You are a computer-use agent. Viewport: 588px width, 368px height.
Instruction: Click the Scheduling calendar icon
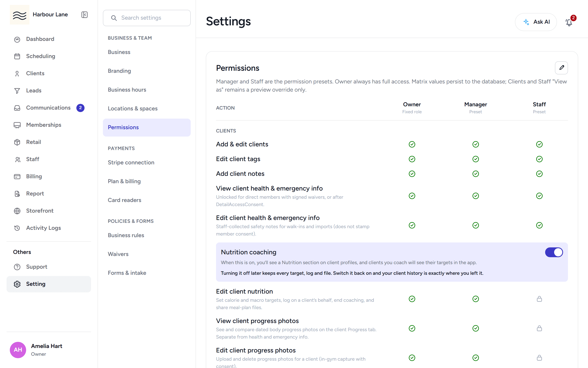coord(17,56)
